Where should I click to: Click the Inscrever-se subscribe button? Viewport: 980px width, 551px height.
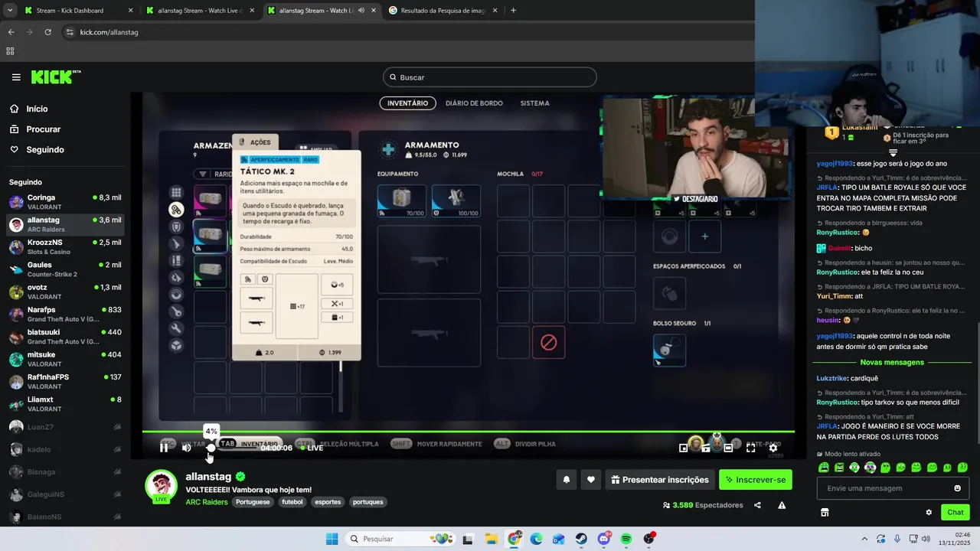click(756, 480)
